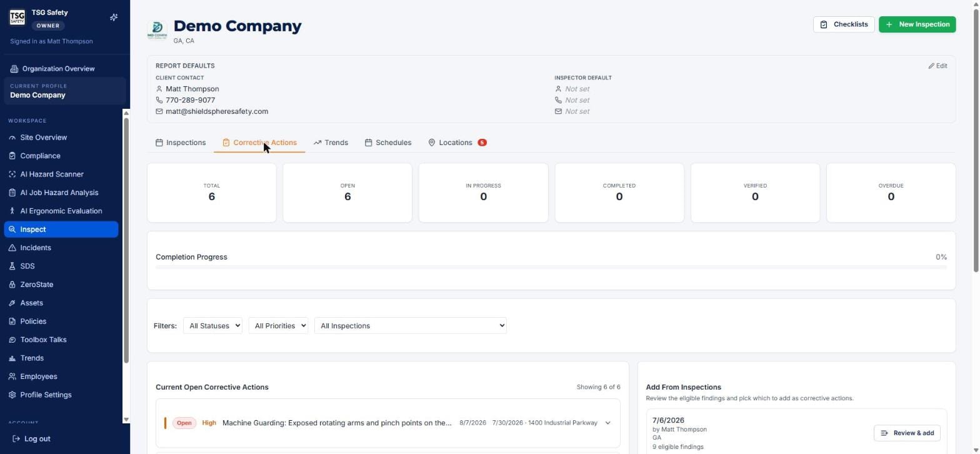Open Organization Overview link

[x=52, y=69]
